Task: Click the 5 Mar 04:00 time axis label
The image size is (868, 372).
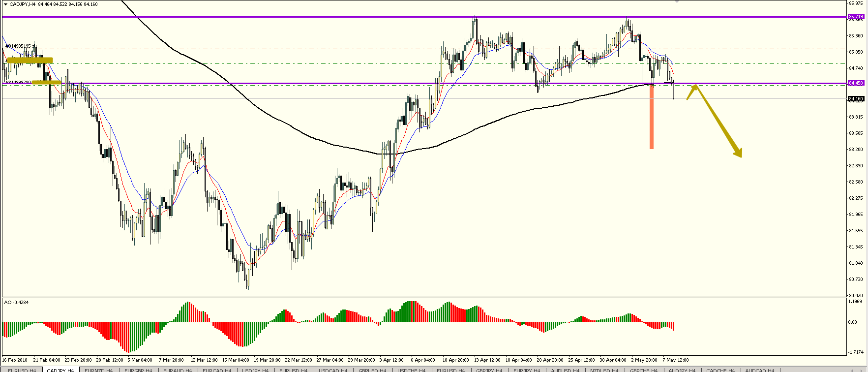Action: click(140, 360)
